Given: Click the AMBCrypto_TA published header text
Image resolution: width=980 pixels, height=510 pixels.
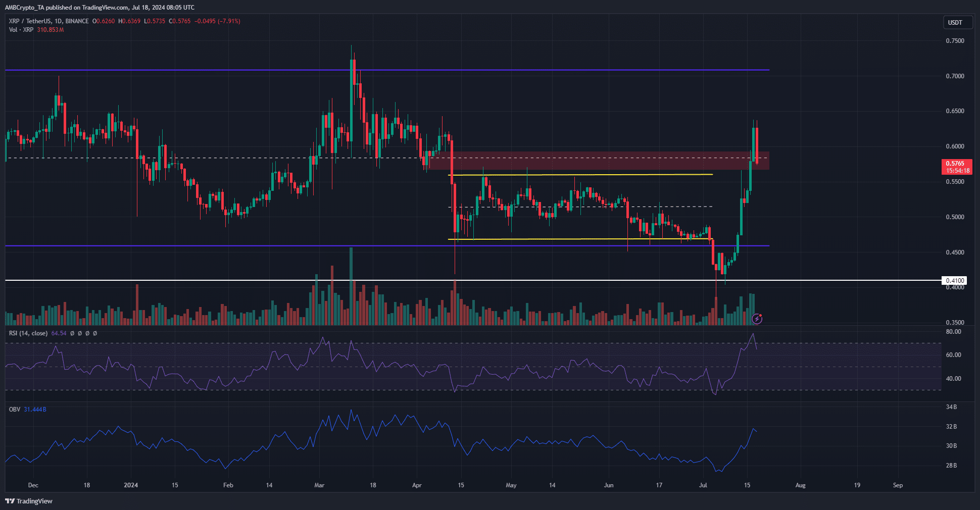Looking at the screenshot, I should point(100,8).
